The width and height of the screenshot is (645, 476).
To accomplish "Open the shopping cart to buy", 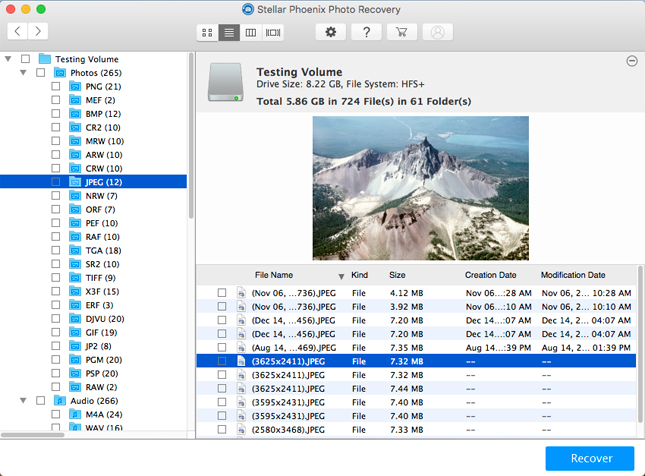I will tap(402, 32).
